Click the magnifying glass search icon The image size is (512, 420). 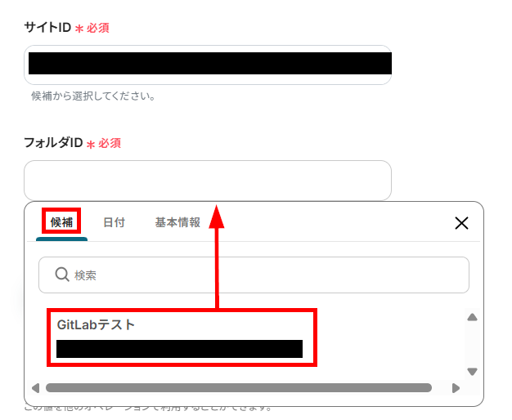click(61, 275)
